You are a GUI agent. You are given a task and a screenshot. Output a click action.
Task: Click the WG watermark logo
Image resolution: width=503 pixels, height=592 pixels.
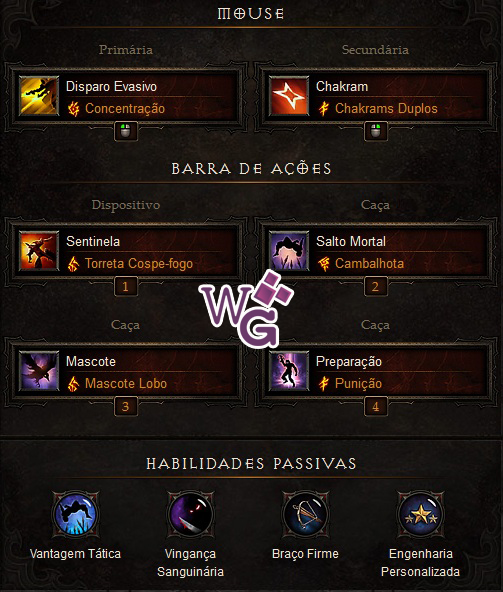(246, 308)
